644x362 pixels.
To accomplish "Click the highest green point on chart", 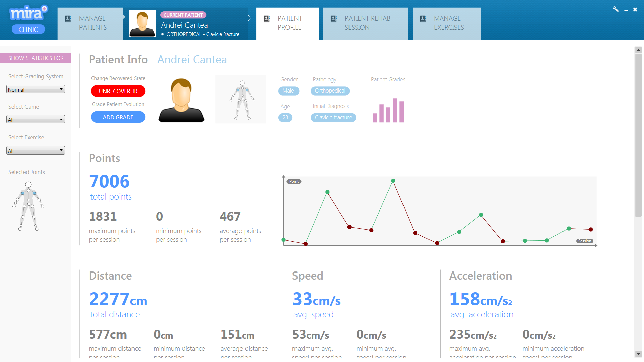I will (x=393, y=181).
